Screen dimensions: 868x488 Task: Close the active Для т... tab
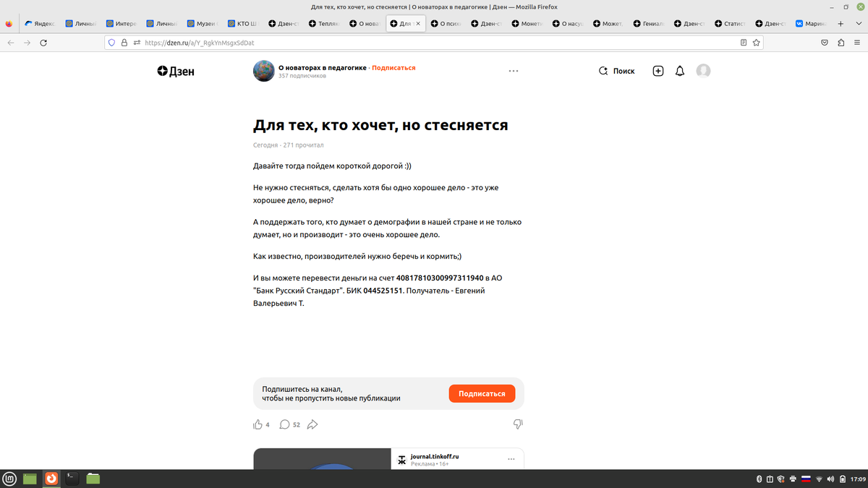[417, 23]
